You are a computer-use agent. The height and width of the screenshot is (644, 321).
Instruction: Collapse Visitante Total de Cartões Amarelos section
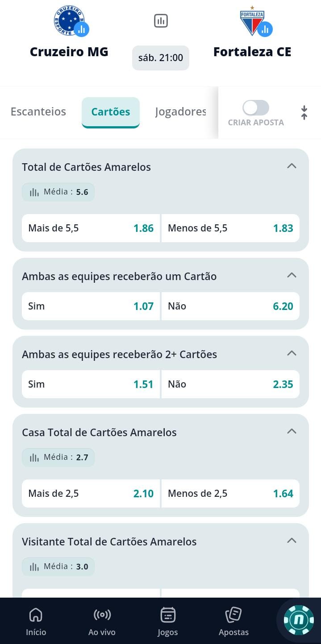tap(292, 541)
